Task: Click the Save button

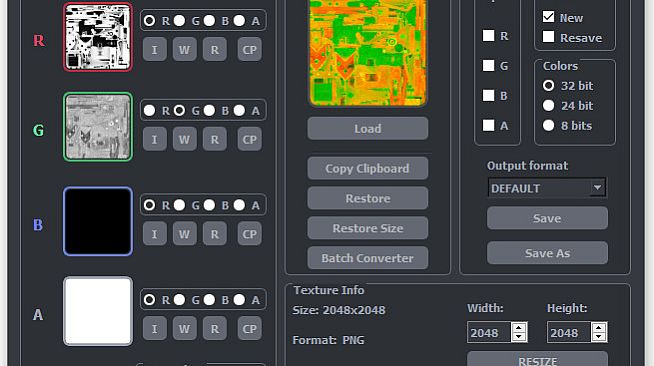Action: pyautogui.click(x=547, y=218)
